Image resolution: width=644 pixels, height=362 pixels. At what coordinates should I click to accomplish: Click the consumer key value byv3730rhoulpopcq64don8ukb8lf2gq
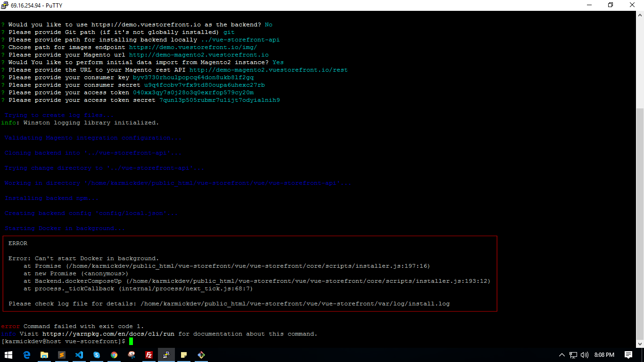coord(193,77)
